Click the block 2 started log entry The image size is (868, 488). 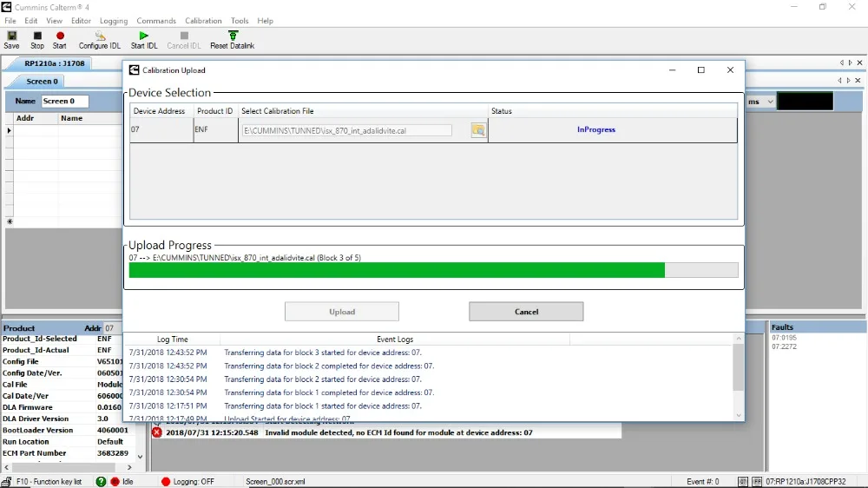[323, 379]
